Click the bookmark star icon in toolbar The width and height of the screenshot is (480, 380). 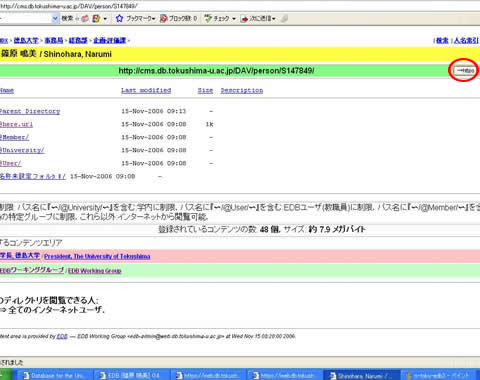[119, 19]
